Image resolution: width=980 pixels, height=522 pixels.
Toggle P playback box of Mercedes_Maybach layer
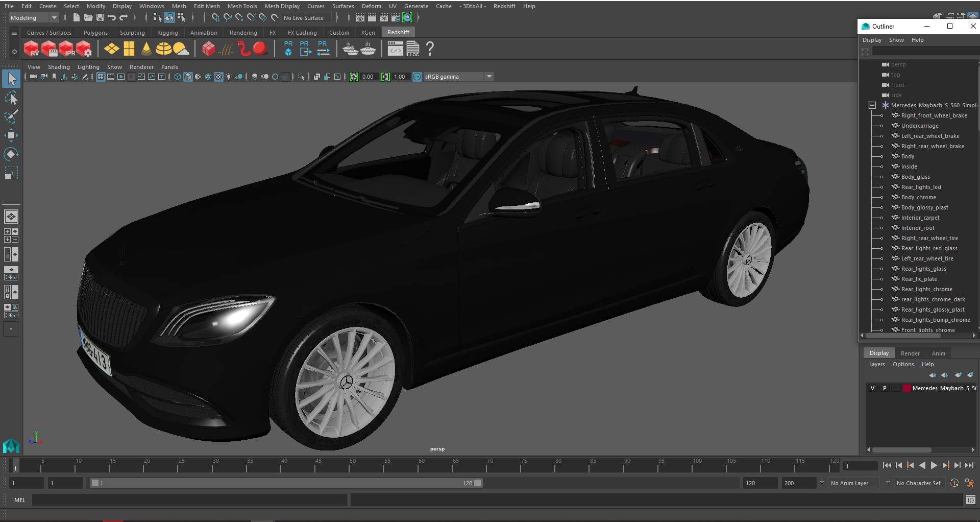pos(885,388)
